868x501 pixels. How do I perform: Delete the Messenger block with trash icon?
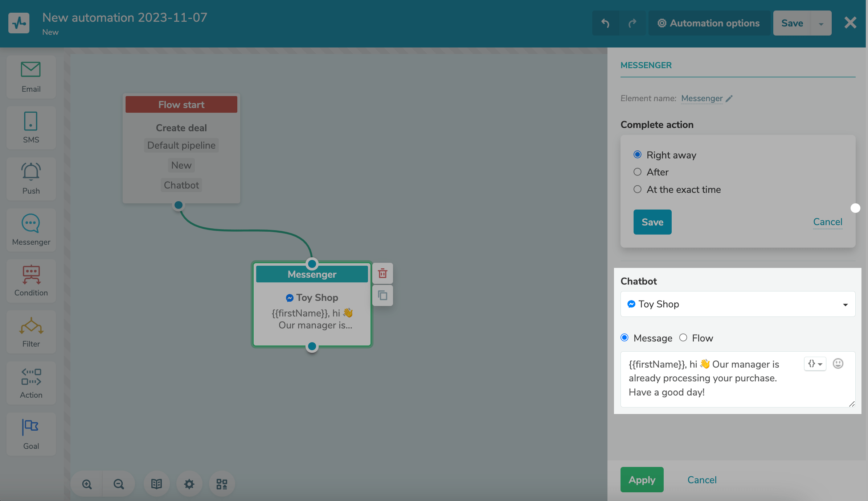382,273
